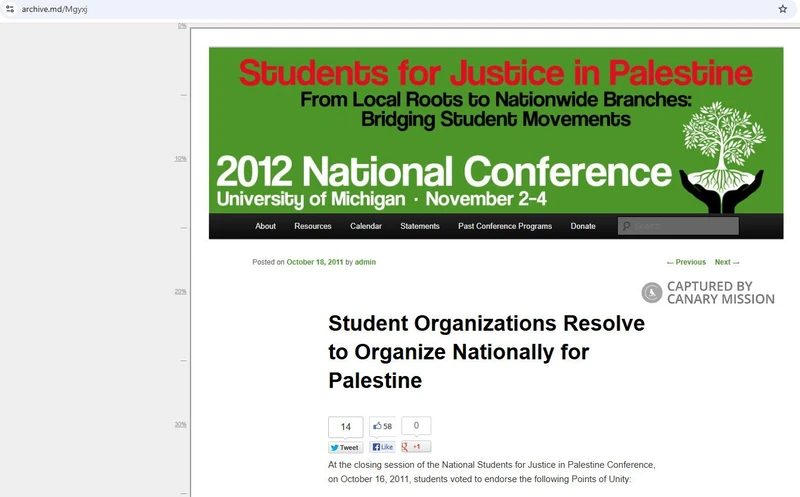Image resolution: width=800 pixels, height=497 pixels.
Task: Click the Tweet button
Action: click(x=345, y=448)
